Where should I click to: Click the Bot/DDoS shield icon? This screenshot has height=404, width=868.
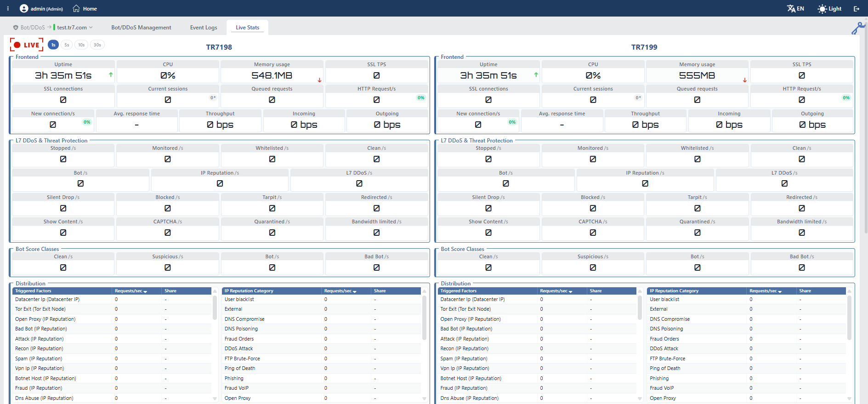pos(16,28)
